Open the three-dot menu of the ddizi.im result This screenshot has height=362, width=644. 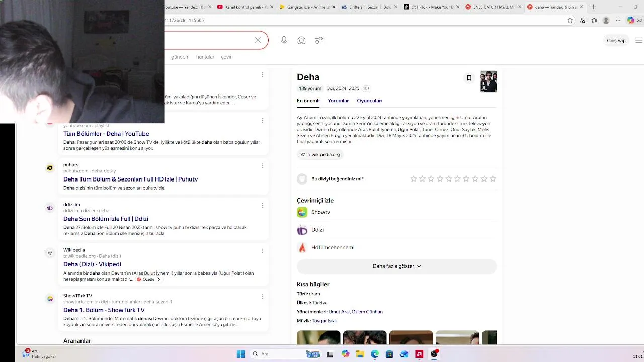point(263,205)
